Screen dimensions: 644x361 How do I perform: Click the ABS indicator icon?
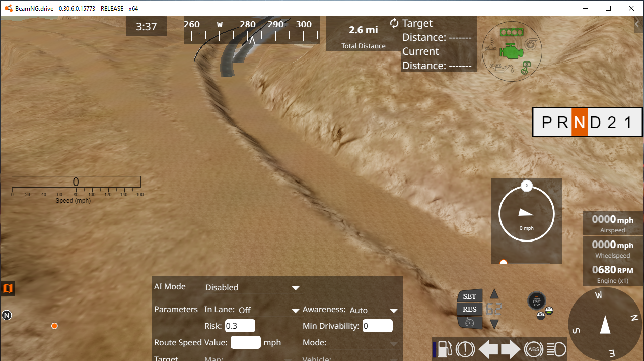[x=534, y=349]
